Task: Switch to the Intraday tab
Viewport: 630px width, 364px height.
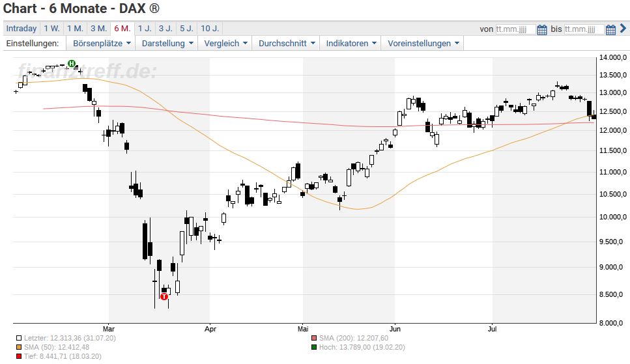Action: click(21, 29)
